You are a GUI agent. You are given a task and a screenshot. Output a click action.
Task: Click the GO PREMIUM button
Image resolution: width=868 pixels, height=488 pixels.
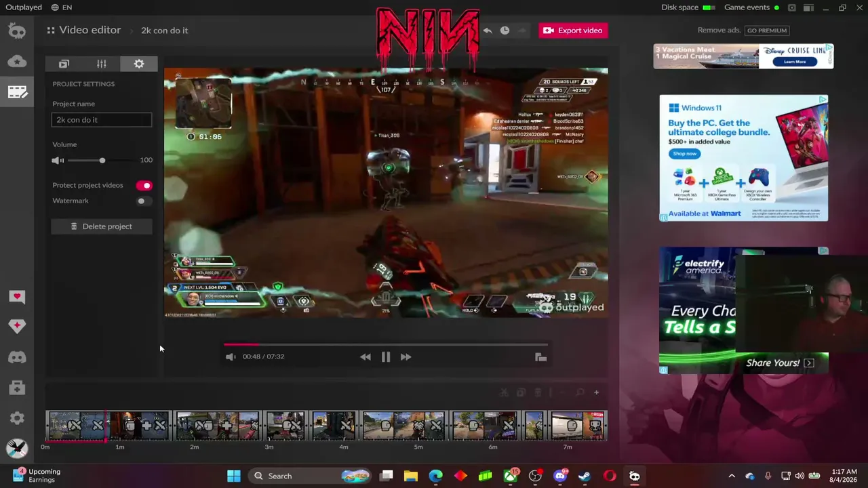[767, 30]
